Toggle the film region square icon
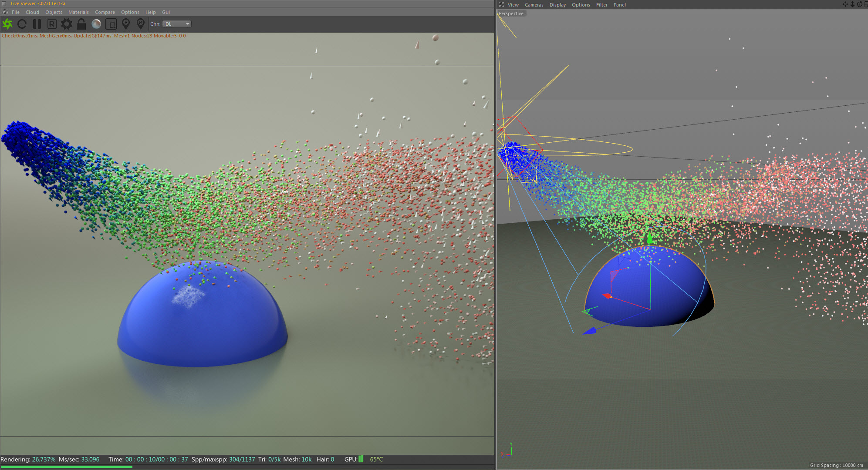The image size is (868, 470). (111, 24)
